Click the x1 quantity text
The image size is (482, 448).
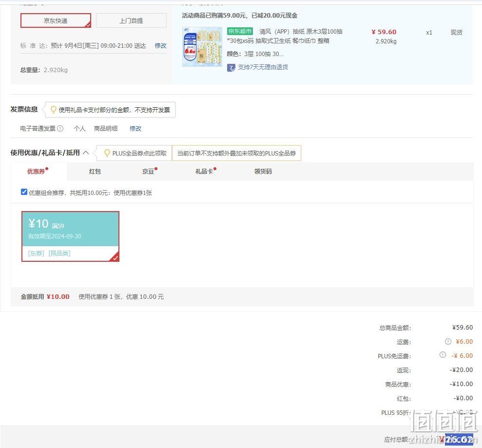429,33
